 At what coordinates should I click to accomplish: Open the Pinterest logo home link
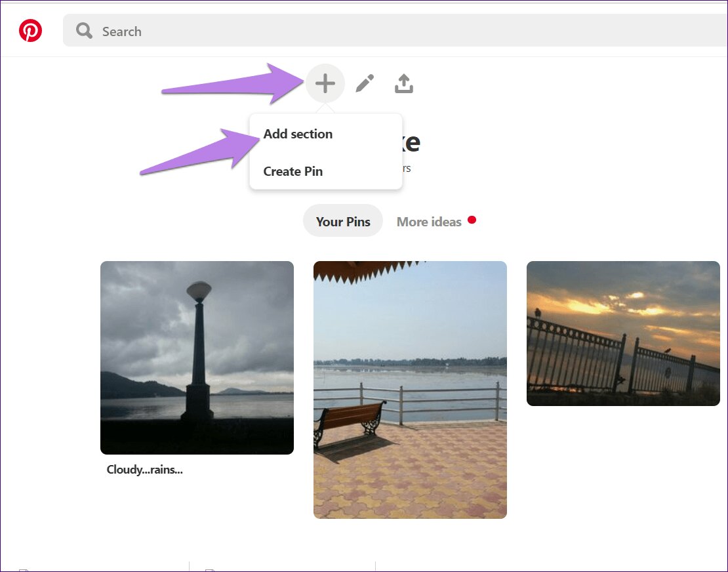pyautogui.click(x=30, y=31)
